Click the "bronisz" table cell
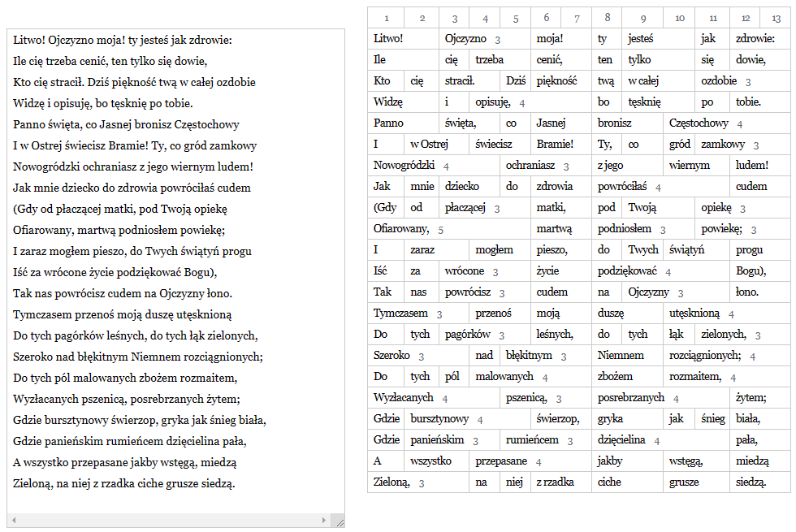 click(x=627, y=123)
